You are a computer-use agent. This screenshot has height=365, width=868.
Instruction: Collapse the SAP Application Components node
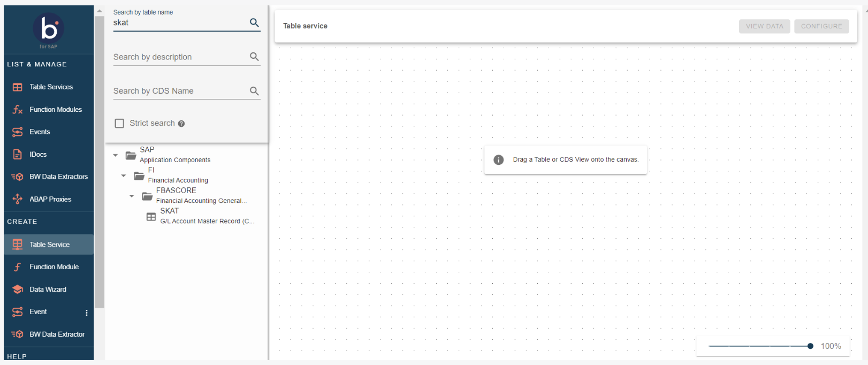116,155
